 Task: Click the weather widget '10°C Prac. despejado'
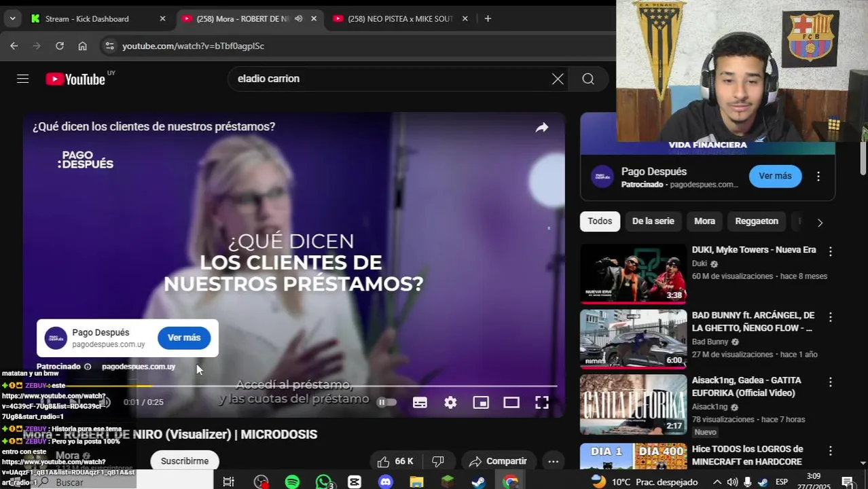point(645,482)
